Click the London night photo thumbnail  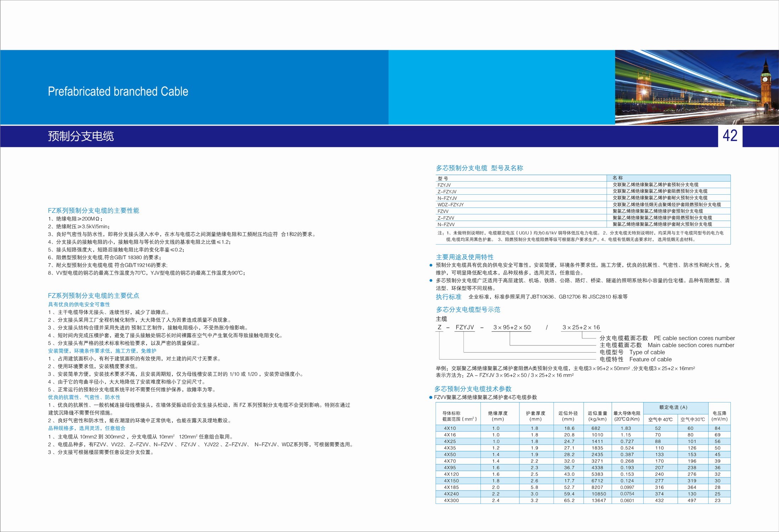pyautogui.click(x=696, y=87)
